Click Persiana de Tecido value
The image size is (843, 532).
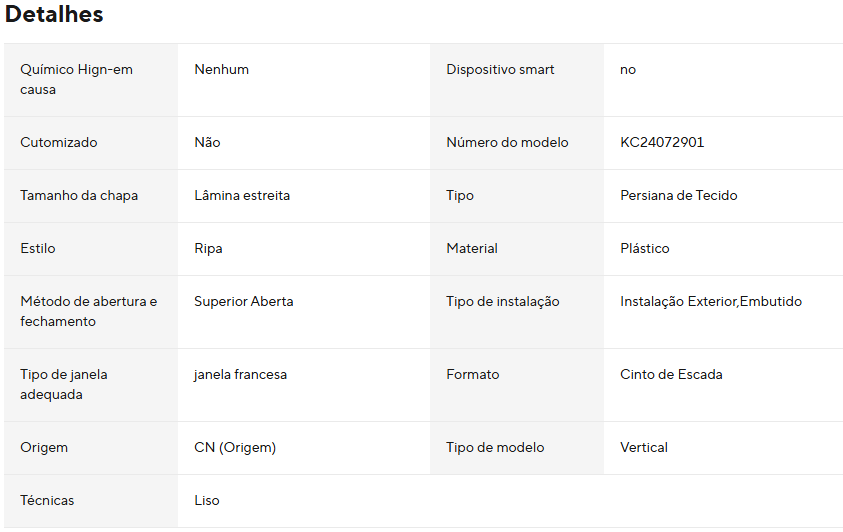click(678, 196)
